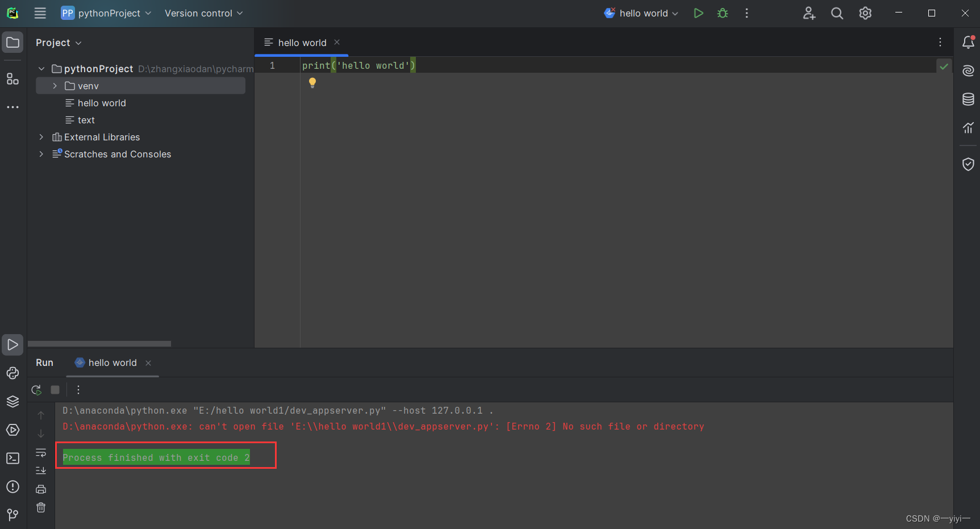The image size is (980, 529).
Task: Close the hello world run tab
Action: click(148, 363)
